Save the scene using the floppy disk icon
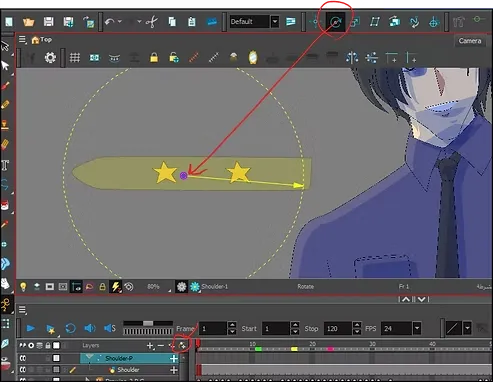This screenshot has height=382, width=493. [x=49, y=22]
